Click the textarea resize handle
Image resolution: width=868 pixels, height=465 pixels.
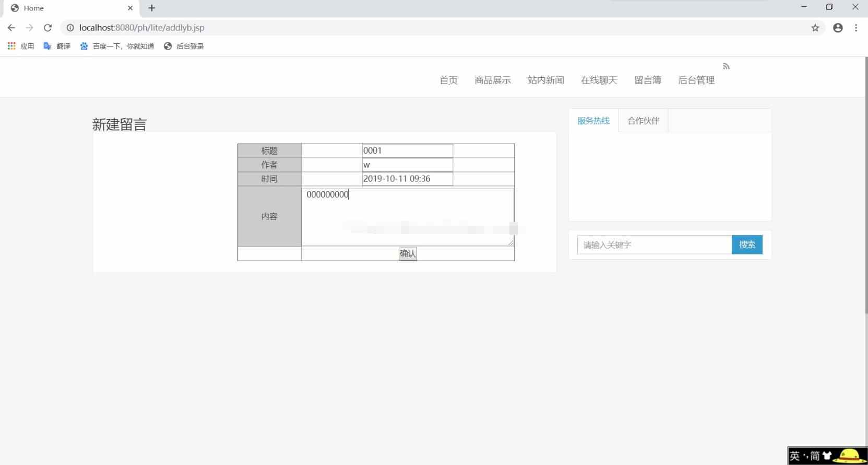[x=510, y=242]
